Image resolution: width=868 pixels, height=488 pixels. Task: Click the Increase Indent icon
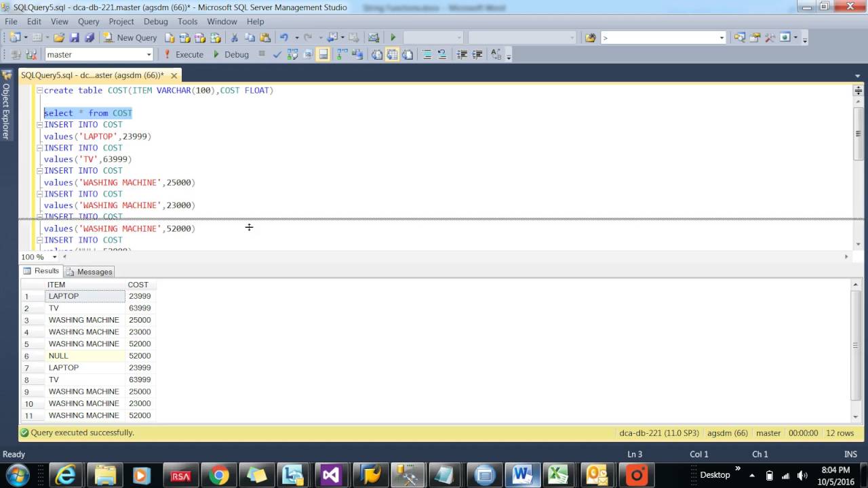point(477,54)
